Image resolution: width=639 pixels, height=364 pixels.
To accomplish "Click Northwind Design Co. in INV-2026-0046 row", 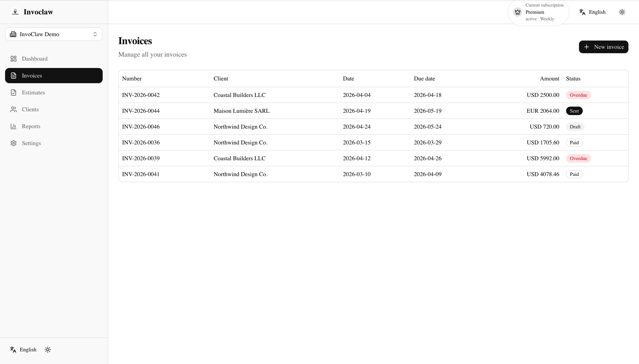I will tap(240, 126).
